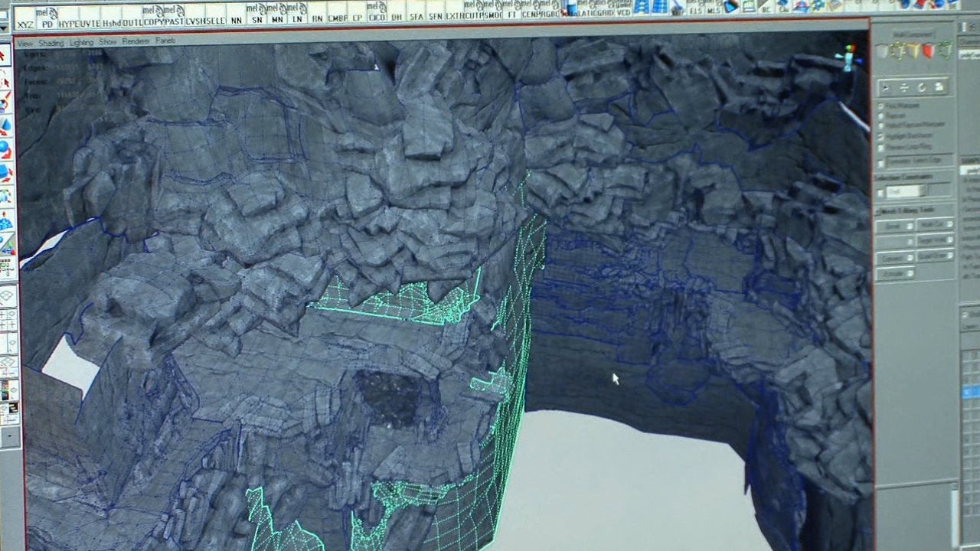Click the select arrow tool in modeling toolkit
This screenshot has width=980, height=551.
coord(887,87)
